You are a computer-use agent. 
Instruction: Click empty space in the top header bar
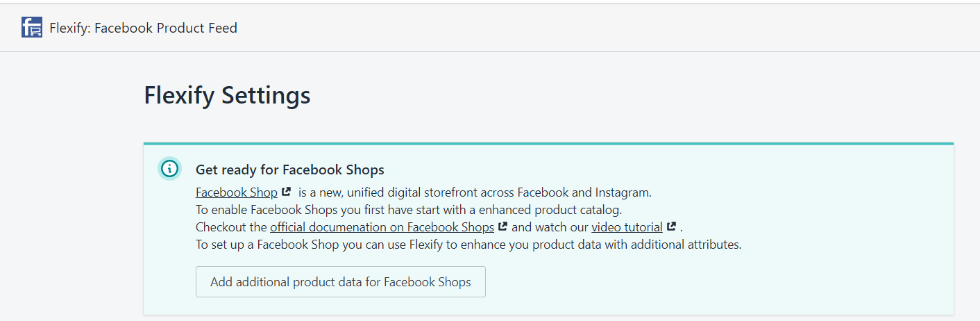point(611,28)
